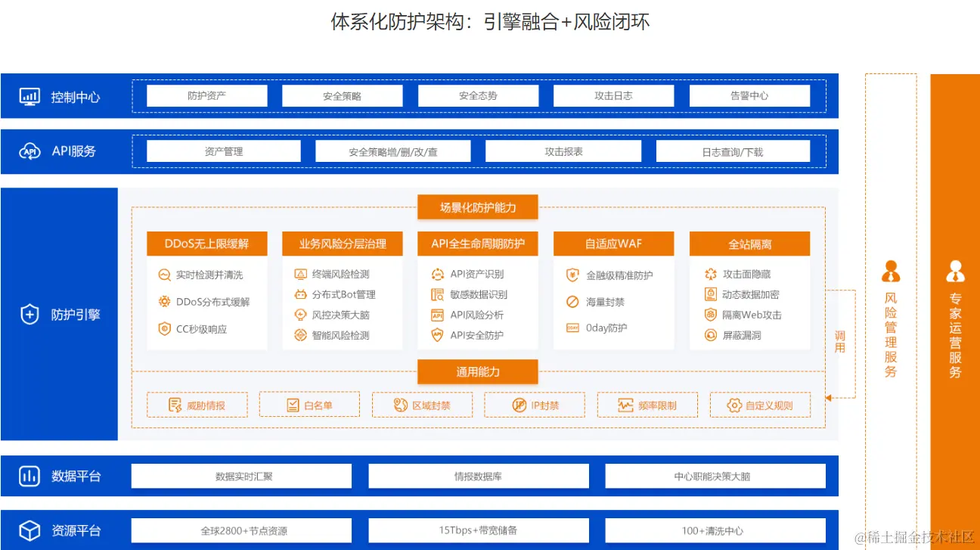This screenshot has width=980, height=550.
Task: Click the 调用 label by the arrow
Action: click(x=840, y=342)
